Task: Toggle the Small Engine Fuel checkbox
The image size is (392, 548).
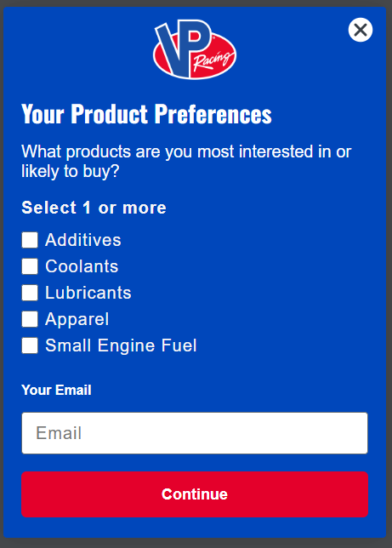Action: 30,345
